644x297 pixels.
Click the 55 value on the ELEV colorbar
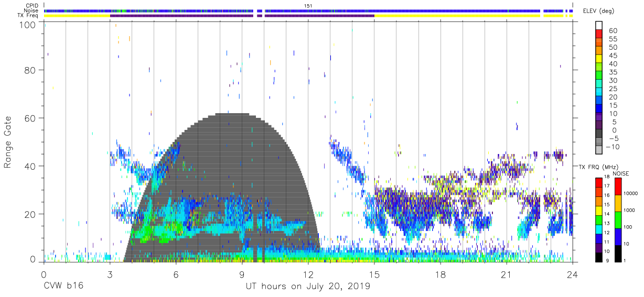click(x=613, y=39)
